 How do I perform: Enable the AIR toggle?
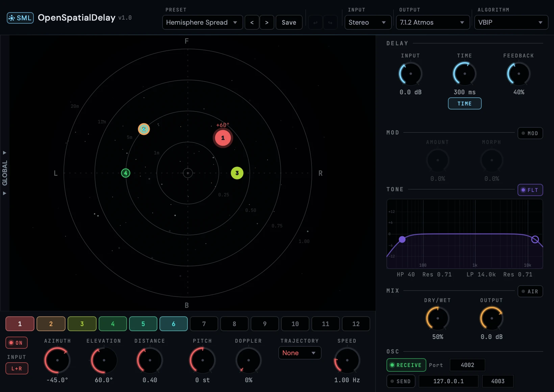(x=530, y=291)
